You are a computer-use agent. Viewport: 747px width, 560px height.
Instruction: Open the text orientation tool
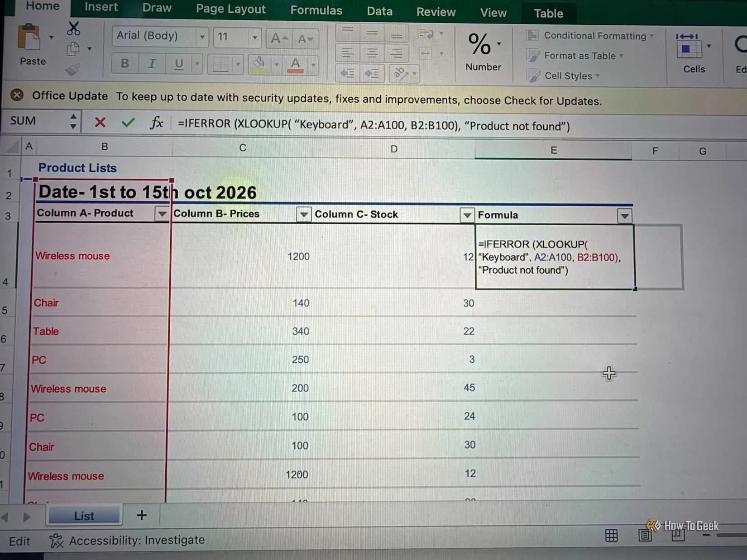pyautogui.click(x=401, y=74)
